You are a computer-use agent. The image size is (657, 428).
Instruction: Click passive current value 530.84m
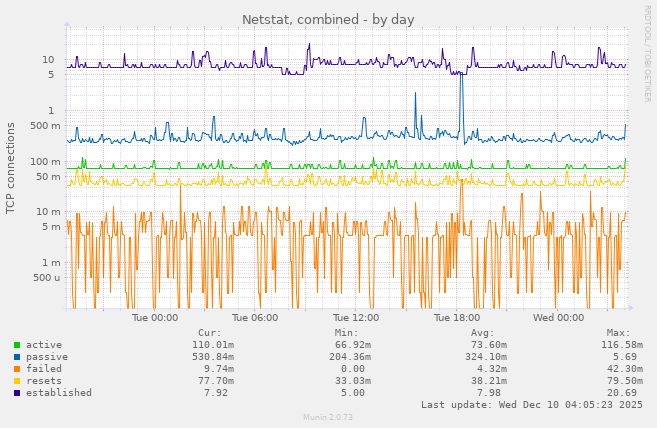[213, 357]
